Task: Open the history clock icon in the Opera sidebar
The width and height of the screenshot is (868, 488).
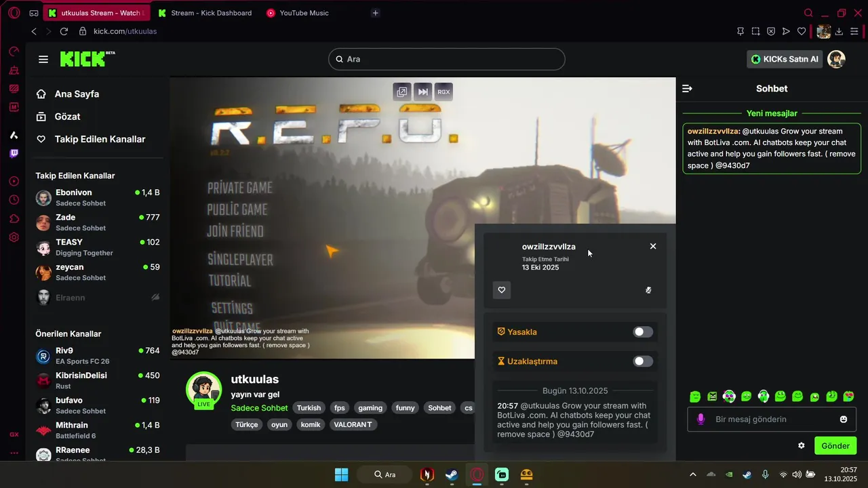Action: pos(14,200)
